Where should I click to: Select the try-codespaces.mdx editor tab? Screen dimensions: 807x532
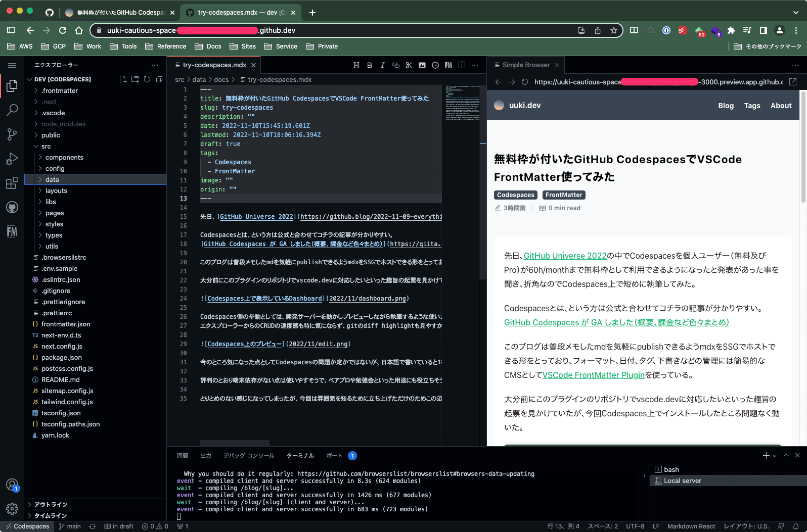(x=215, y=65)
